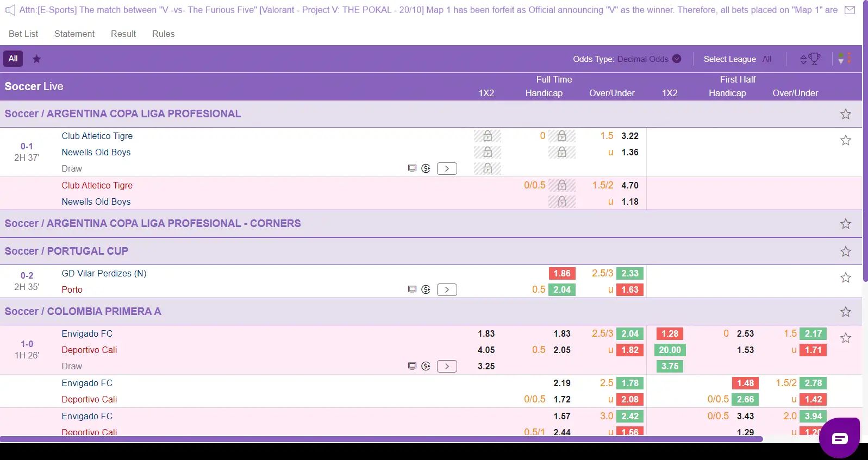Bet on Porto handicap odds 2.04
Image resolution: width=868 pixels, height=460 pixels.
(x=561, y=289)
